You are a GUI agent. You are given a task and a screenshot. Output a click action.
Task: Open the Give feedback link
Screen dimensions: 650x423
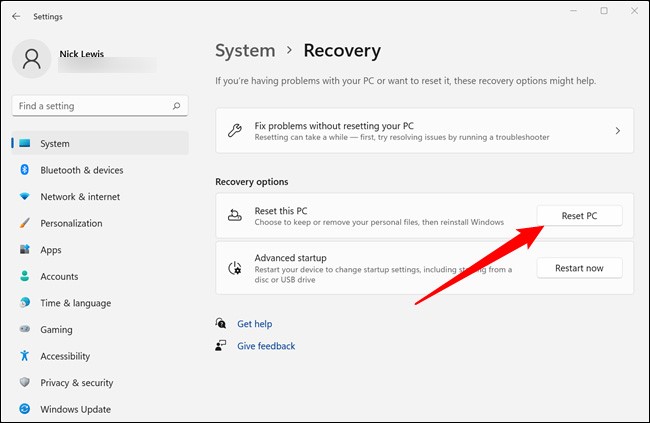(266, 346)
